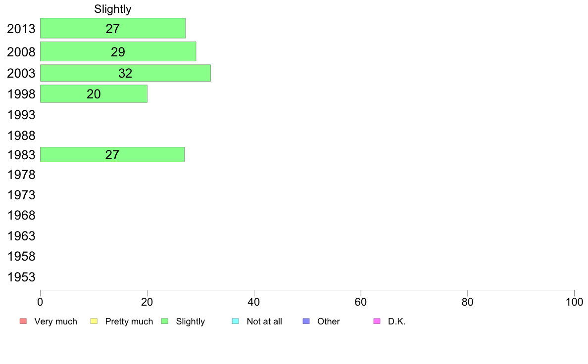This screenshot has width=588, height=364.
Task: Click the 100 tick on the x-axis
Action: 574,302
